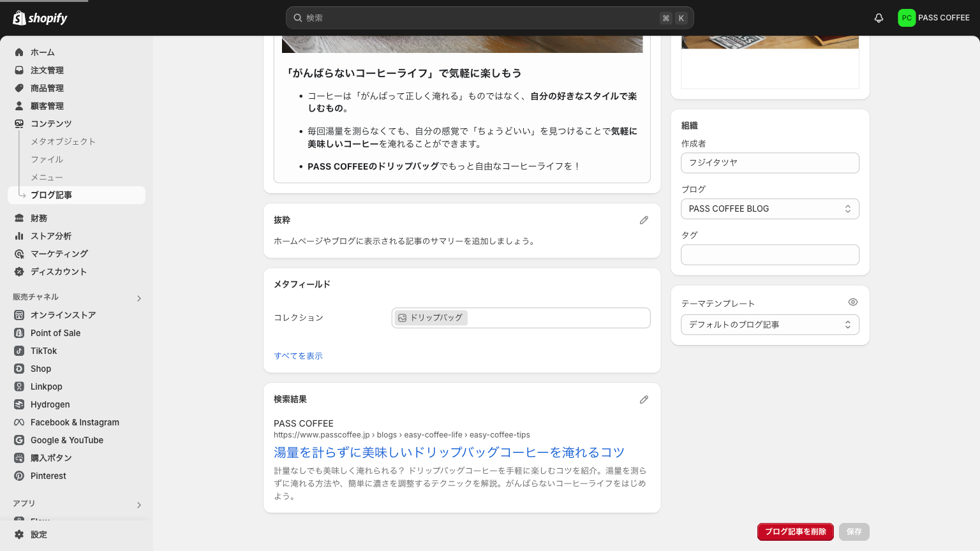Viewport: 980px width, 551px height.
Task: Click the finance bank icon beside 財務
Action: (x=19, y=218)
